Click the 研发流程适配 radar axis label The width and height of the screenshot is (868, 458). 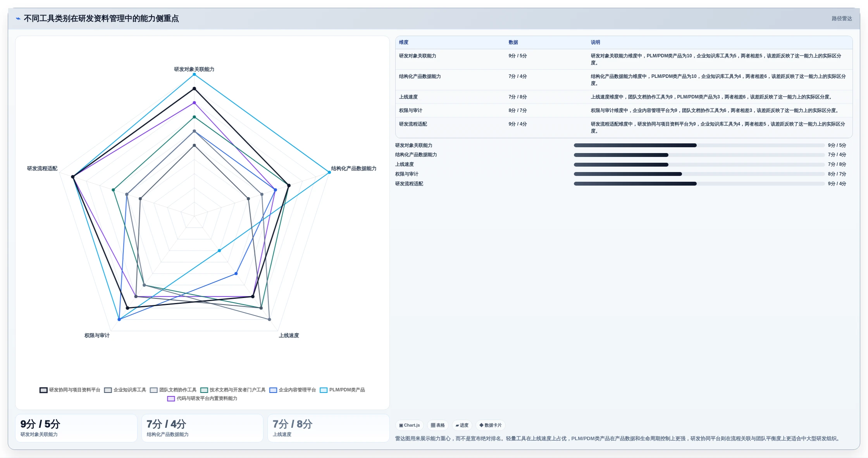click(42, 169)
